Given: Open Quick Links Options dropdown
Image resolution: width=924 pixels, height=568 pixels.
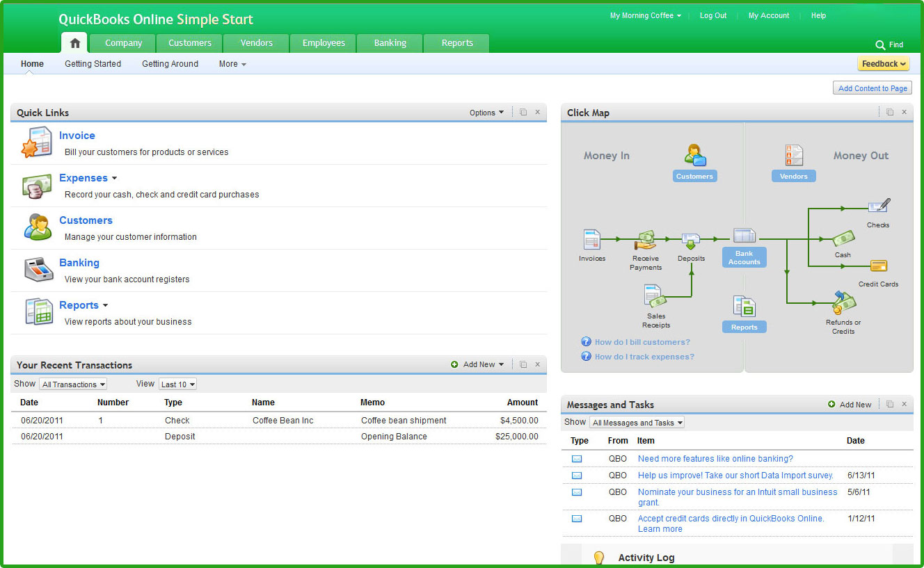Looking at the screenshot, I should pos(486,113).
